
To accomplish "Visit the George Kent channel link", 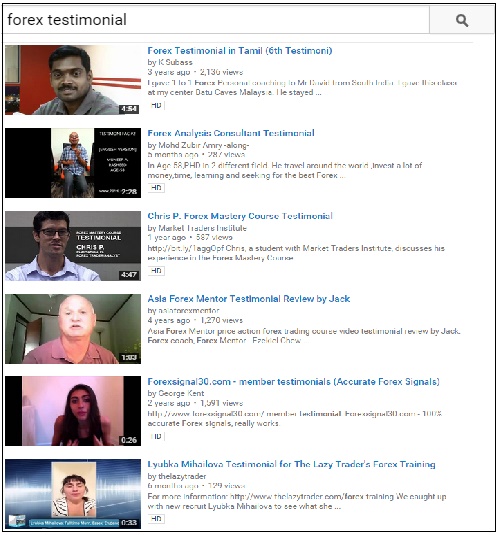I will pyautogui.click(x=181, y=393).
